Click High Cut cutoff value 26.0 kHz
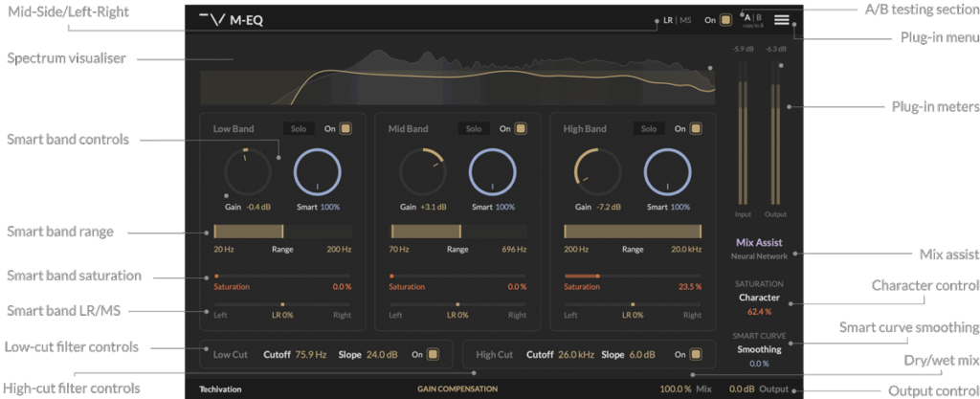 pos(575,355)
